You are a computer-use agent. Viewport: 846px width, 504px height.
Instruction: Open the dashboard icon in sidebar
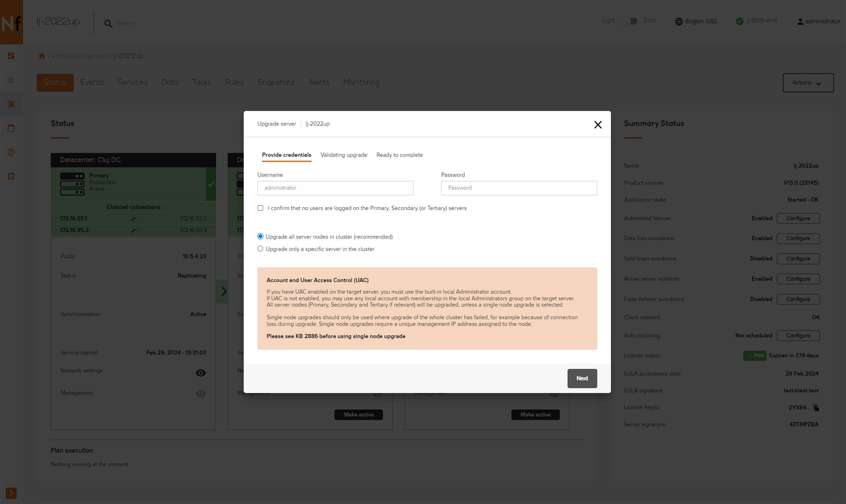11,56
